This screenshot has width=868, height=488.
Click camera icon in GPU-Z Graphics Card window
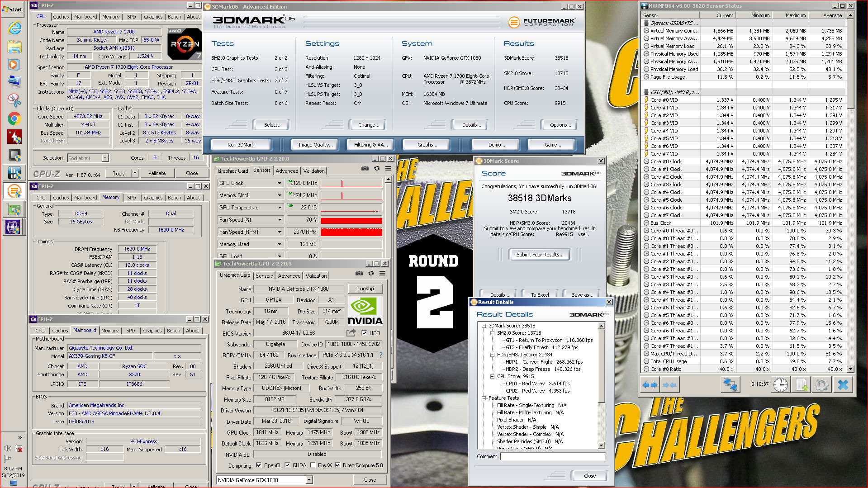click(359, 273)
